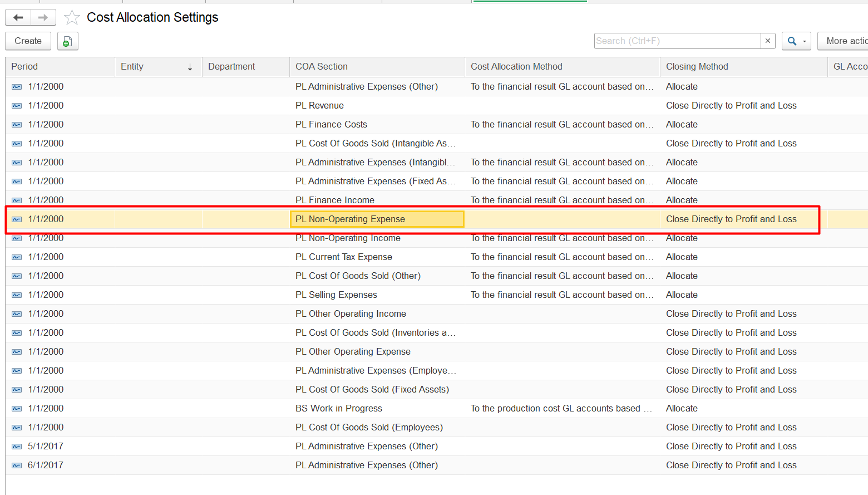The width and height of the screenshot is (868, 495).
Task: Select the PL Finance Costs cell
Action: point(331,125)
